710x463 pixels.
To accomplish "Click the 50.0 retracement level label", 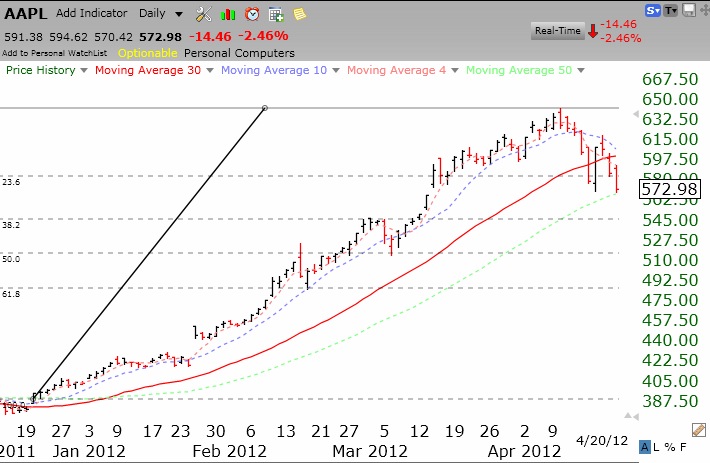I will (11, 259).
